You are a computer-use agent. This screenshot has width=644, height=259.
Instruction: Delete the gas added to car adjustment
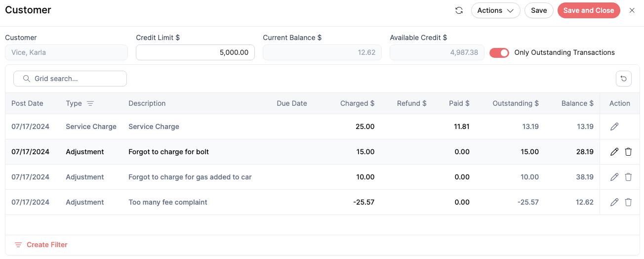(628, 177)
